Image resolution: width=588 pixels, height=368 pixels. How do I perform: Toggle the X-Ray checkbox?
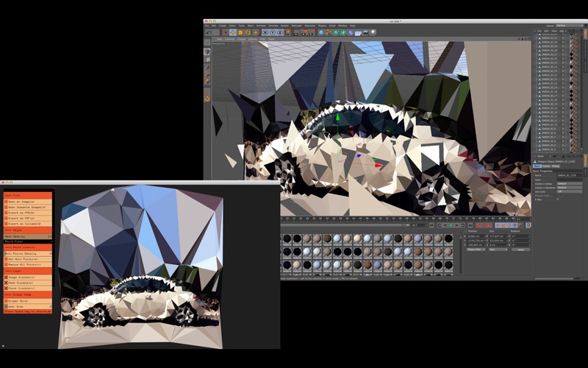pos(558,199)
